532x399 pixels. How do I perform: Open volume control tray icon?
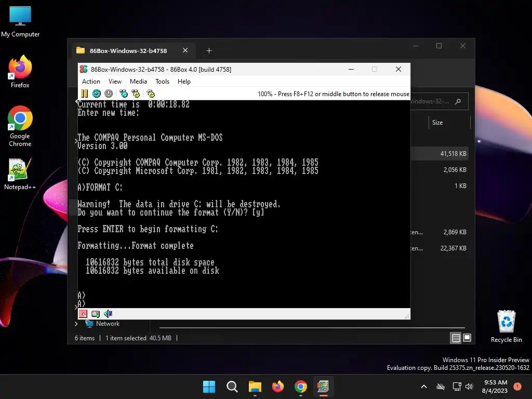coord(469,387)
